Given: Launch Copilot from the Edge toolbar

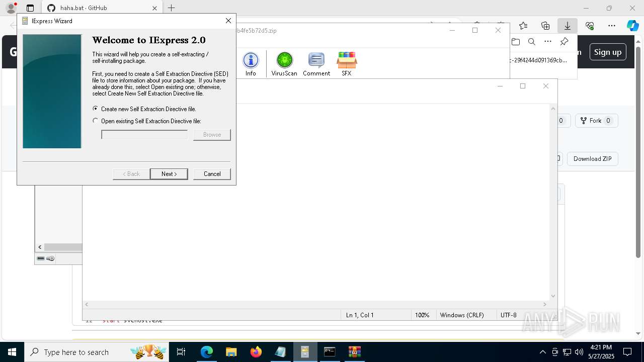Looking at the screenshot, I should (x=632, y=26).
